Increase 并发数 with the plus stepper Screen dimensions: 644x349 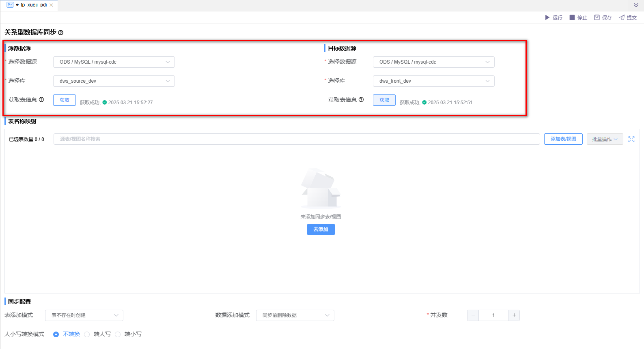[x=514, y=315]
